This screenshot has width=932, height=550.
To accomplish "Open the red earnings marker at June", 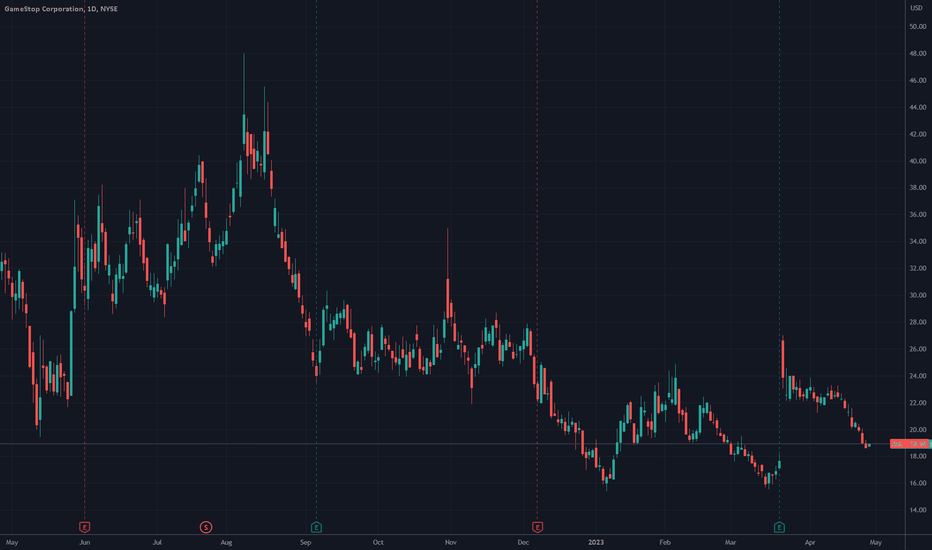I will 84,527.
